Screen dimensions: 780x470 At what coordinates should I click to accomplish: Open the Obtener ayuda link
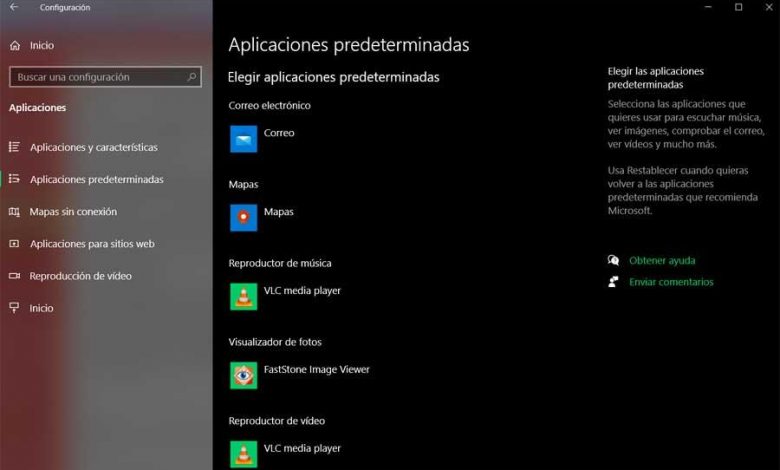coord(662,260)
